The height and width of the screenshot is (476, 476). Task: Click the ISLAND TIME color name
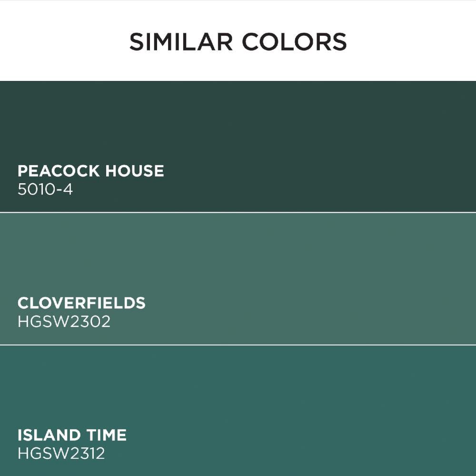point(72,435)
